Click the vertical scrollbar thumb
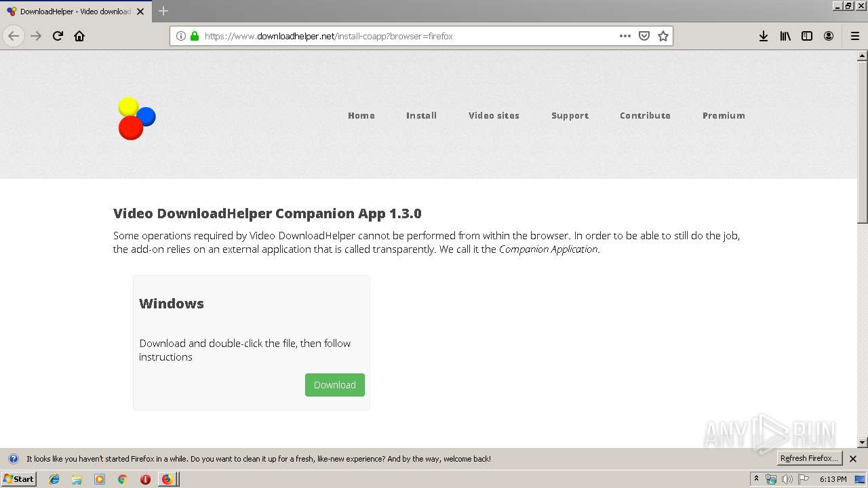 [x=863, y=142]
